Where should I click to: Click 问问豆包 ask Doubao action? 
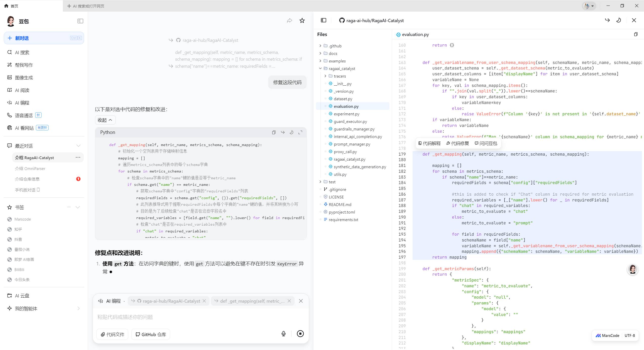(486, 143)
